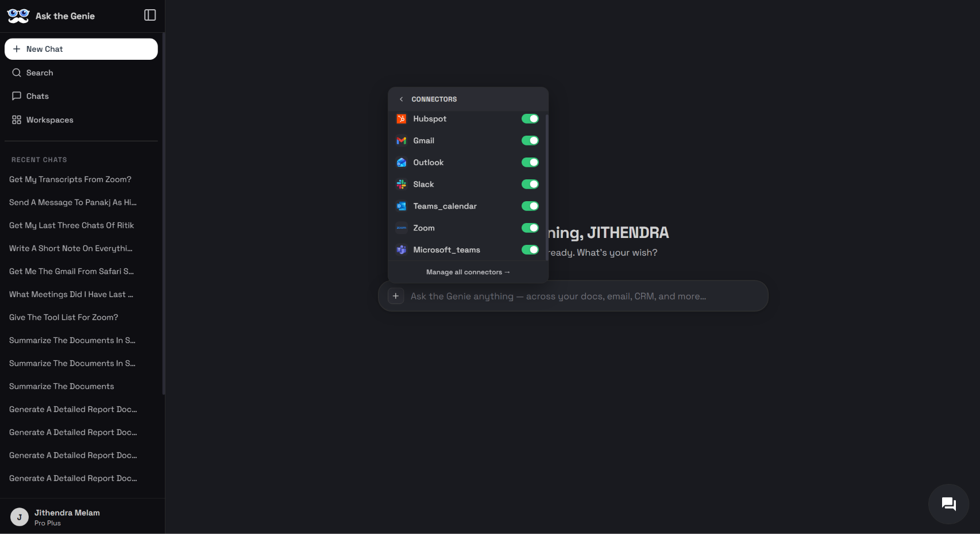Toggle the Teams_calendar connector off

(x=530, y=206)
